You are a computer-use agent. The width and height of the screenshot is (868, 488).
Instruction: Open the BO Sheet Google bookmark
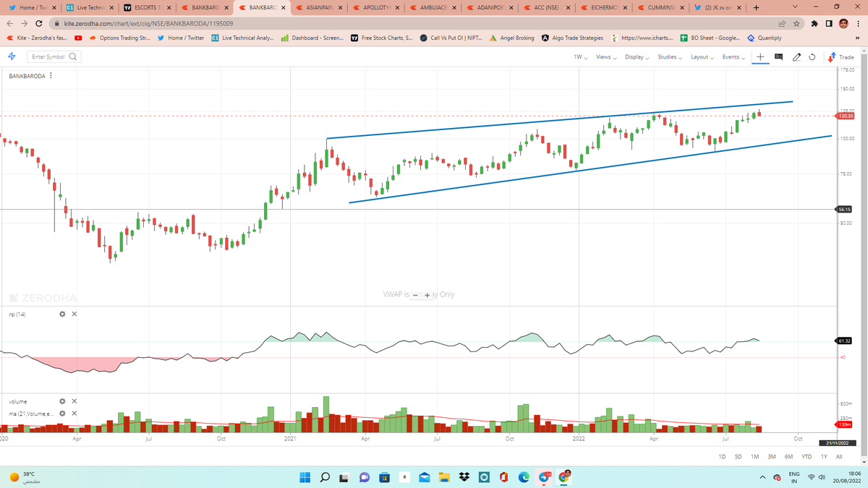click(710, 38)
